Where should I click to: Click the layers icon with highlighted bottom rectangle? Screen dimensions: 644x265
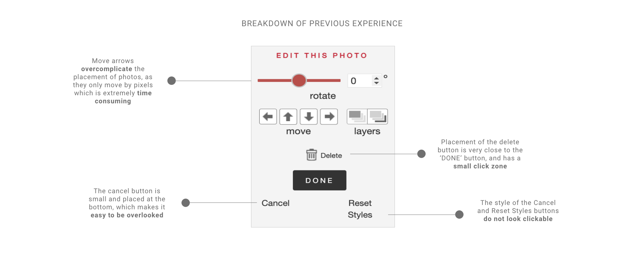378,116
